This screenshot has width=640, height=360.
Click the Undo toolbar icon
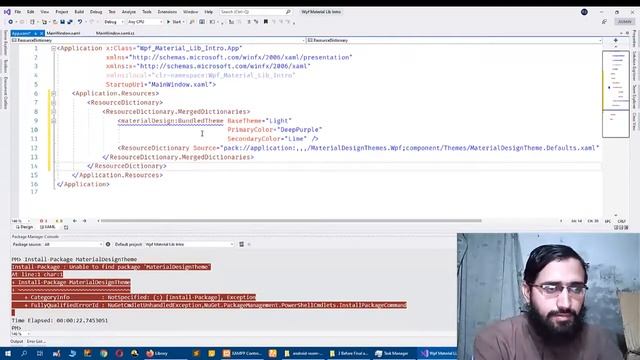(x=80, y=22)
